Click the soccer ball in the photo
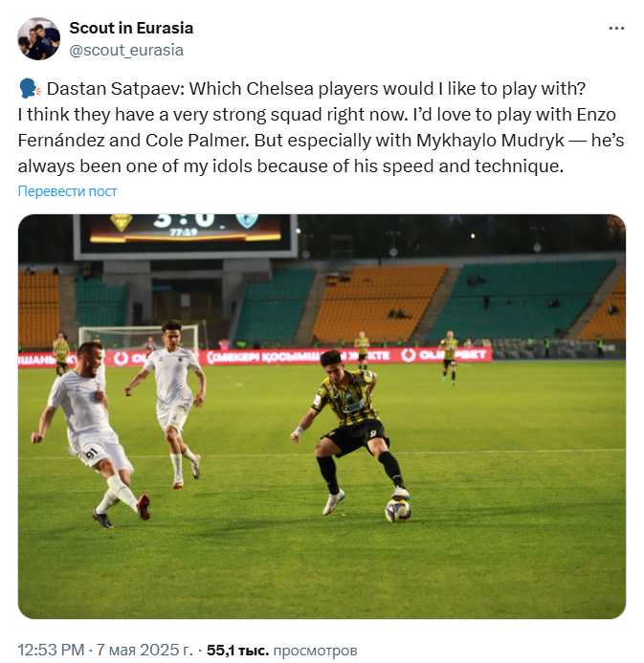Viewport: 644px width, 663px height. pos(397,509)
